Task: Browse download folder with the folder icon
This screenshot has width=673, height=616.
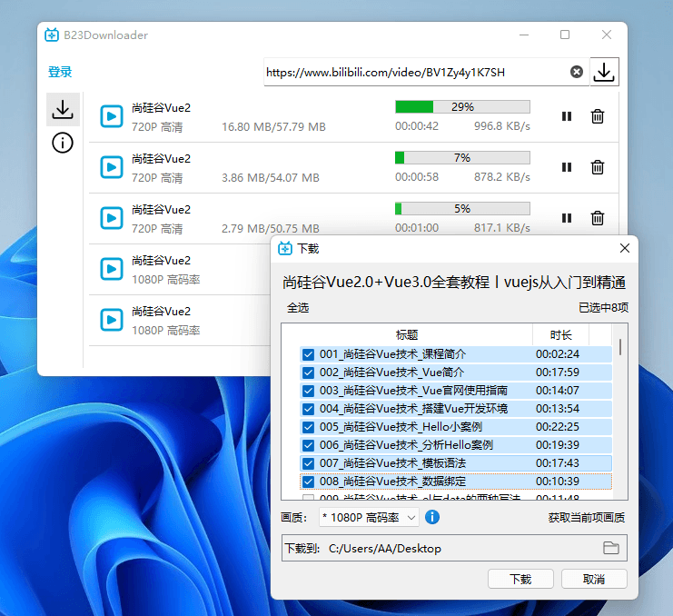Action: [x=611, y=548]
